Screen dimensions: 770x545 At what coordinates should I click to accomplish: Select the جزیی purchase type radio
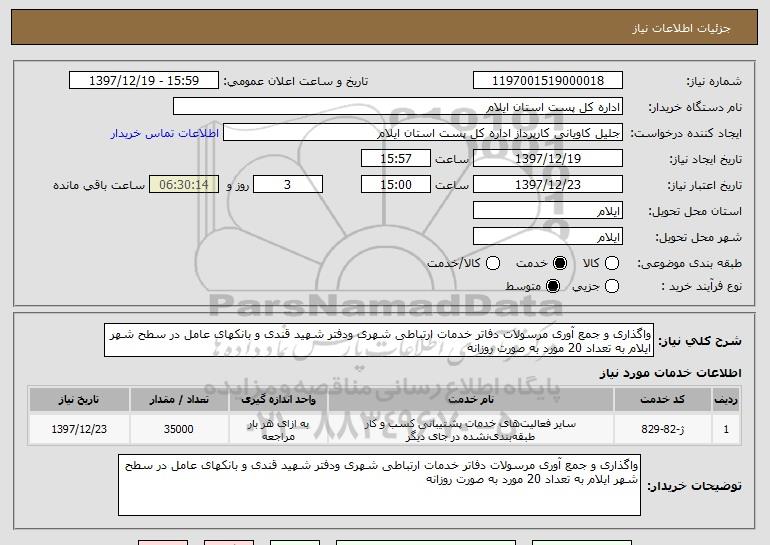612,286
